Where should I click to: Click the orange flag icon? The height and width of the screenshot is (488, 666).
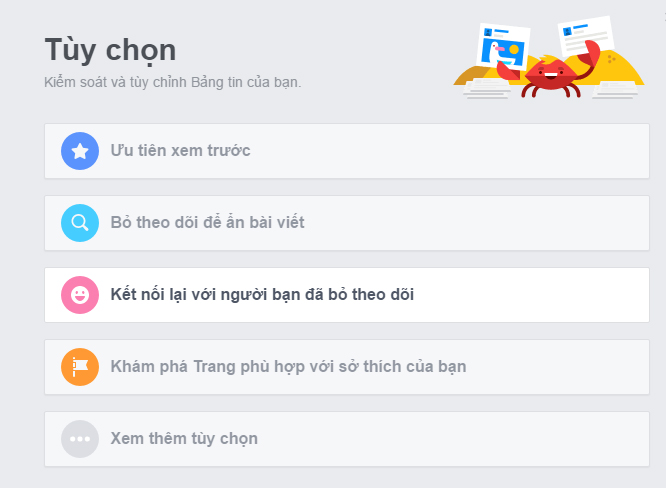tap(80, 367)
